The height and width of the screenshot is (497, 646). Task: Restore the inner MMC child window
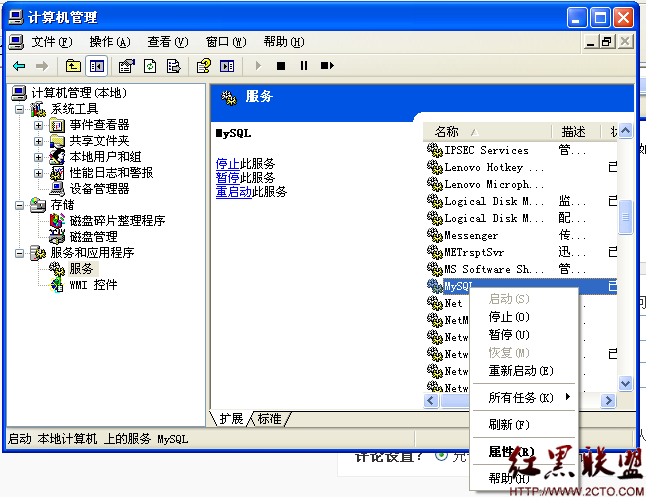(x=607, y=42)
